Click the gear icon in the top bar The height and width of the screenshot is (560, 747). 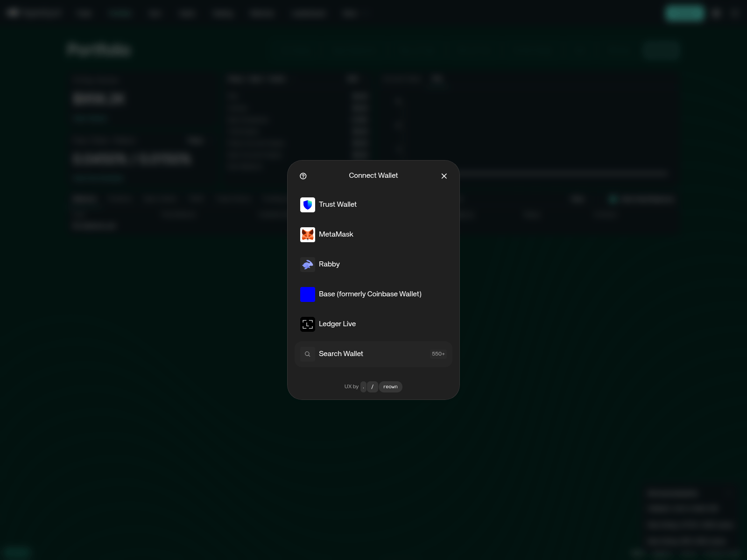(x=716, y=13)
